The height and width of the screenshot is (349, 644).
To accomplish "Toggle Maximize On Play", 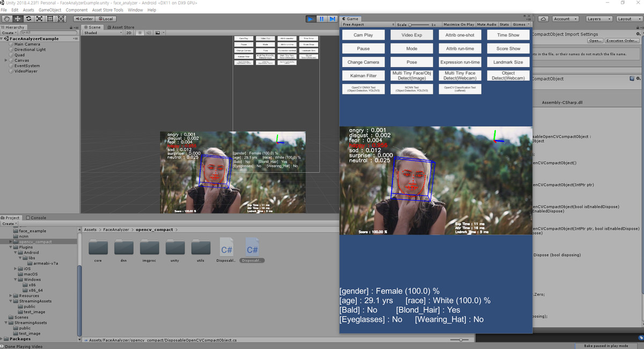I will point(459,25).
